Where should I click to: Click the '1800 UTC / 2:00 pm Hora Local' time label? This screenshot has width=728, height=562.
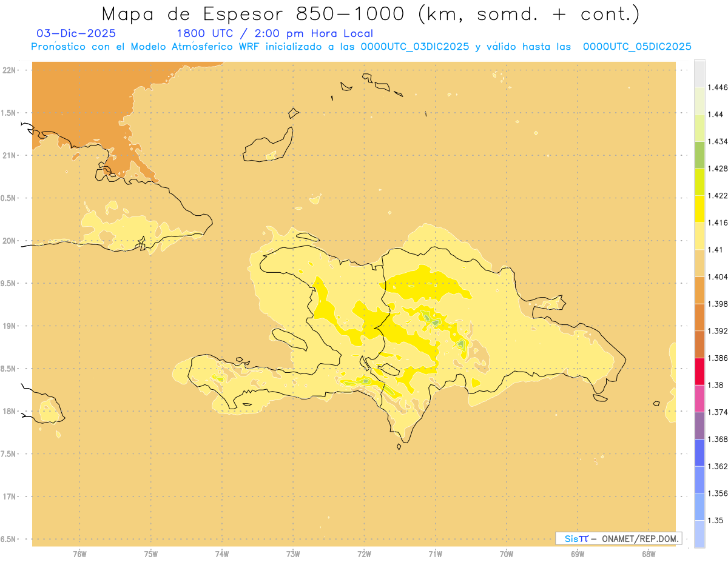tap(274, 33)
